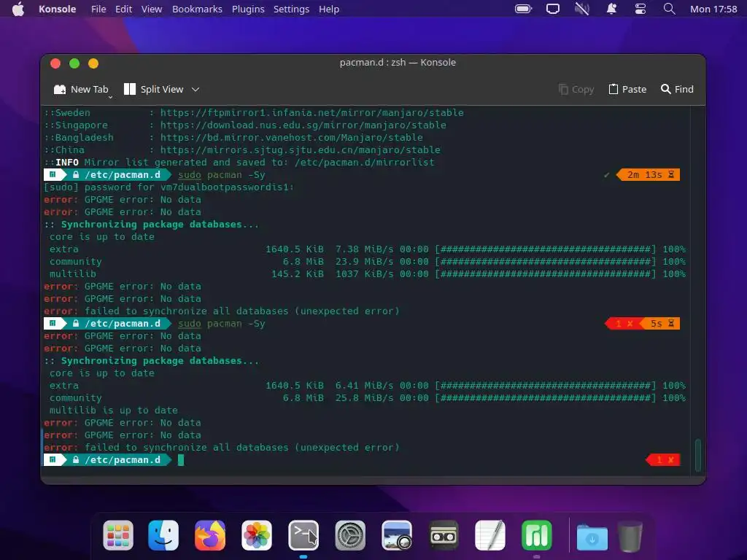Click the Singapore nus.edu.sg mirror URL
747x560 pixels.
coord(303,125)
